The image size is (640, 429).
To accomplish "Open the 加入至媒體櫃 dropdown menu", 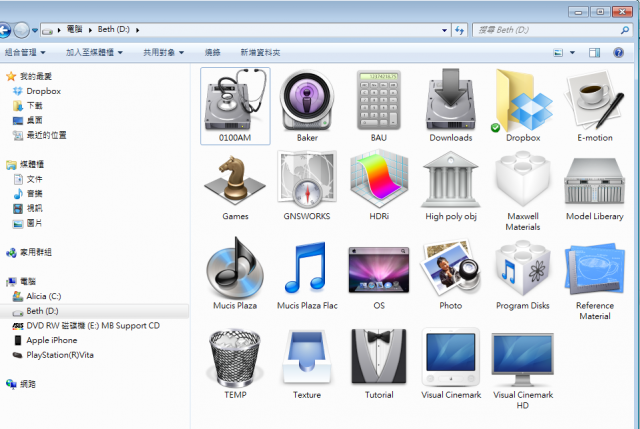I will pos(94,52).
